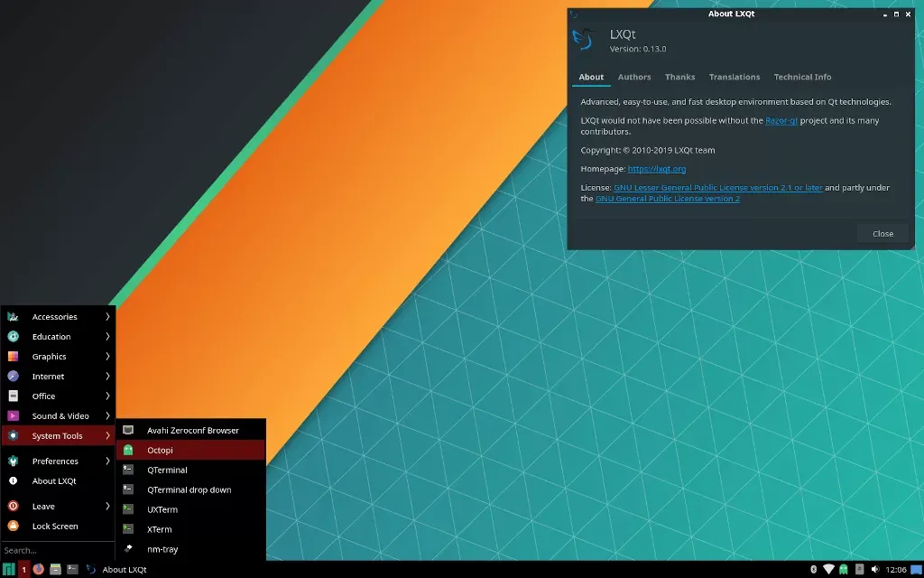Launch UXTerm from the submenu
The image size is (924, 578).
click(191, 509)
